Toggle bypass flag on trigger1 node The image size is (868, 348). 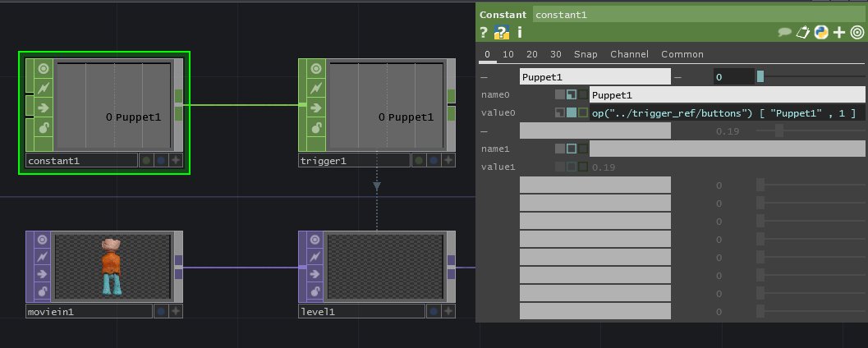coord(315,88)
